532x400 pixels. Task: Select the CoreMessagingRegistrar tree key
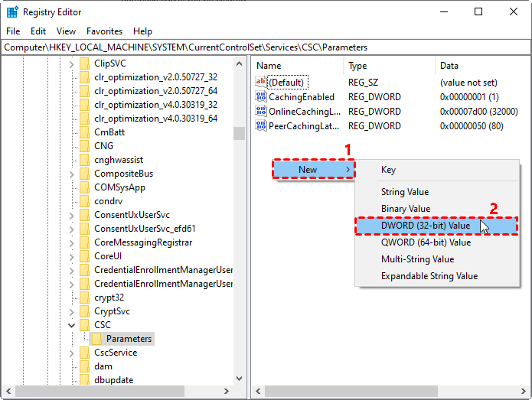coord(142,242)
